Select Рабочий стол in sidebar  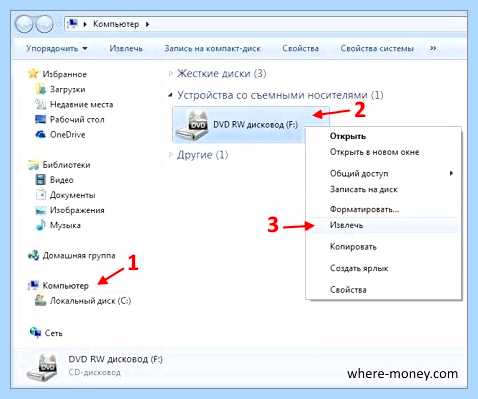point(77,119)
